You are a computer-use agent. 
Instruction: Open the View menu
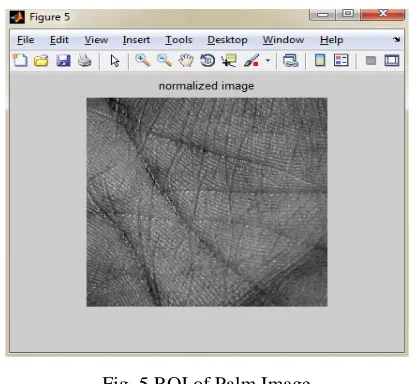(96, 40)
